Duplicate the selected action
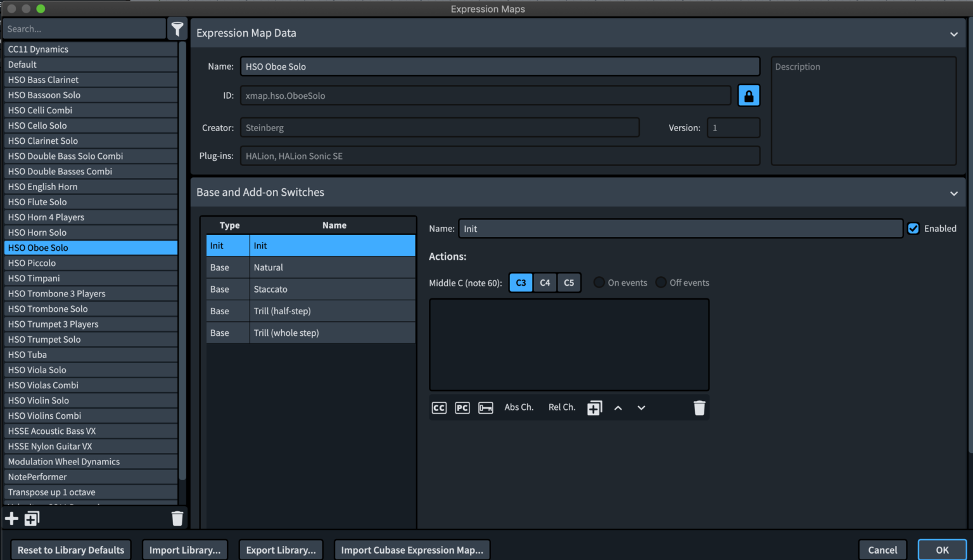This screenshot has height=560, width=973. (x=594, y=408)
